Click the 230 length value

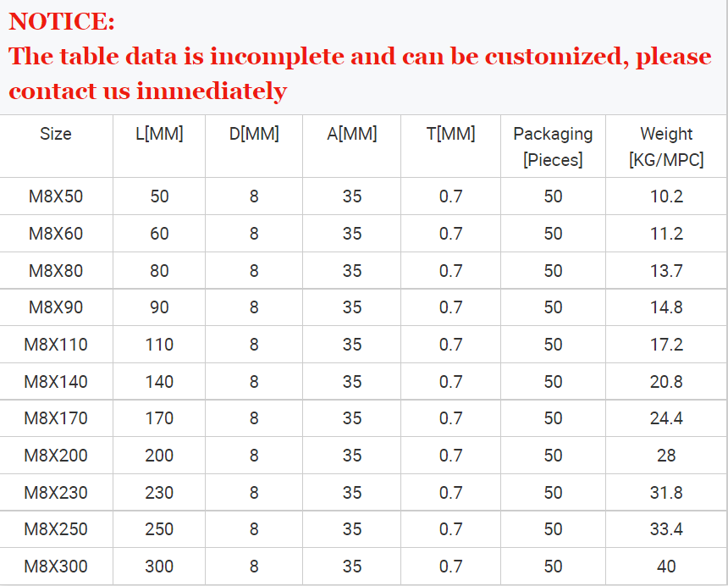tap(159, 493)
